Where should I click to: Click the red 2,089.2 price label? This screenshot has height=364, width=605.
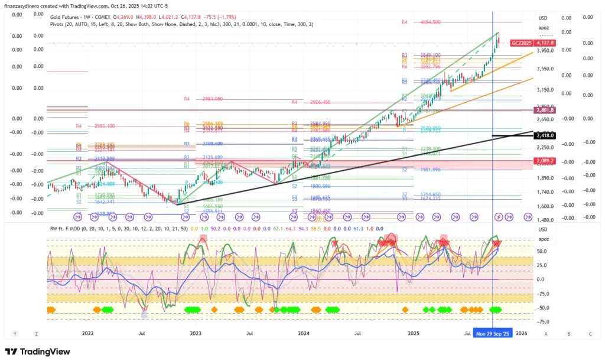coord(544,160)
